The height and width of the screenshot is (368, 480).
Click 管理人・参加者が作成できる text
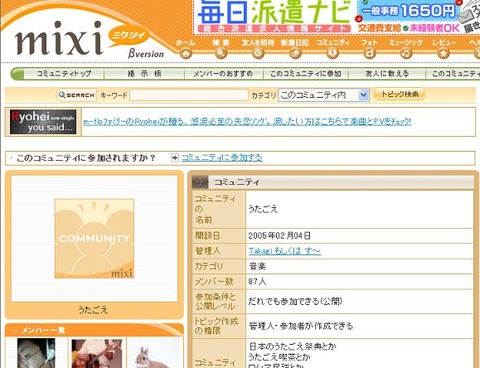click(x=301, y=326)
